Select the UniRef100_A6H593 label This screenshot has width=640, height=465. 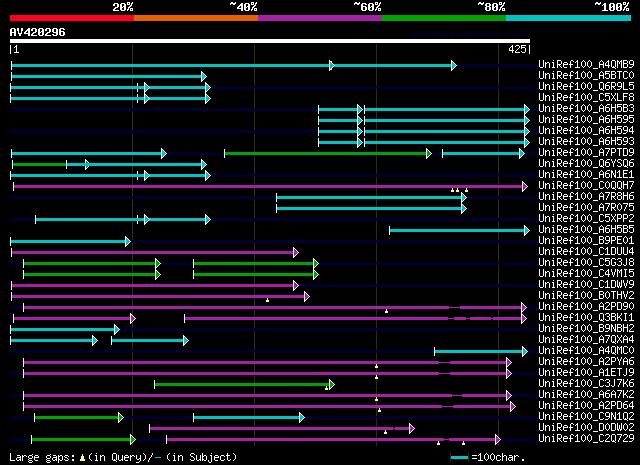tap(586, 141)
